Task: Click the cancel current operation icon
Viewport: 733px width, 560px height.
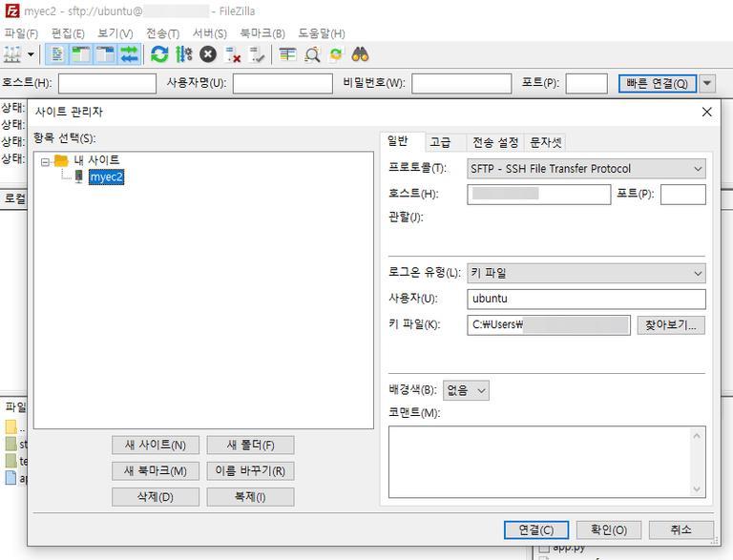Action: 207,54
